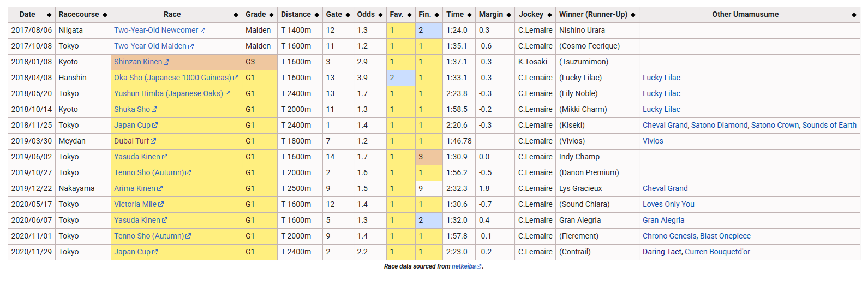Select the Indy Champ winner cell
The height and width of the screenshot is (286, 868).
click(x=597, y=157)
